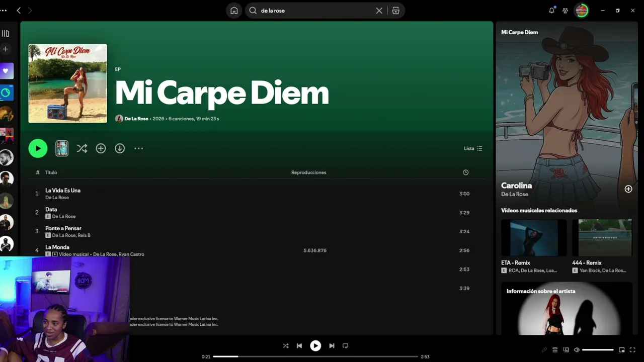Open Carolina track title in side panel
The width and height of the screenshot is (644, 362).
[x=516, y=186]
